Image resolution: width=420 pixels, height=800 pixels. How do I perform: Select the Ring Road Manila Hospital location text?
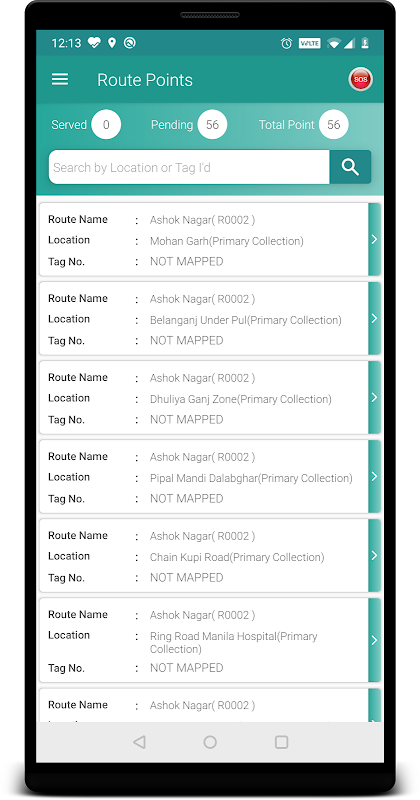click(x=233, y=643)
